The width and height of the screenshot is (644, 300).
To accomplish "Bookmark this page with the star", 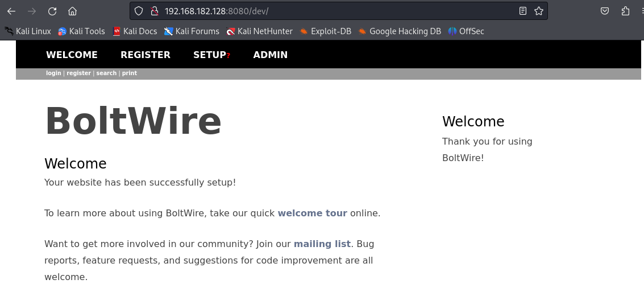I will pyautogui.click(x=539, y=11).
